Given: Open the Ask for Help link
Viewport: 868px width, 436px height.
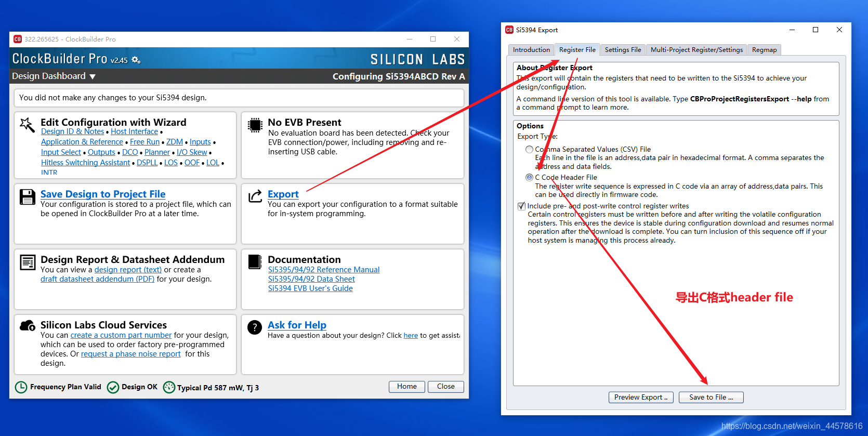Looking at the screenshot, I should click(x=297, y=325).
